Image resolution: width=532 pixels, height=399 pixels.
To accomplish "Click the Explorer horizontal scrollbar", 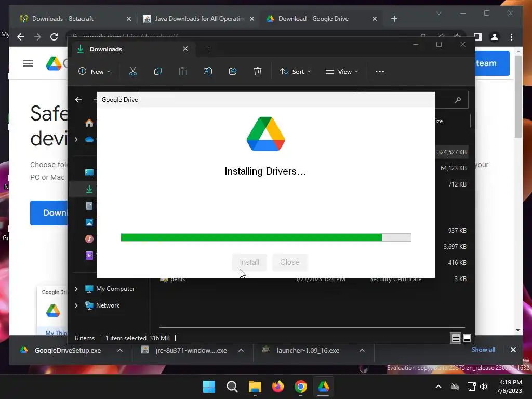I will click(x=312, y=328).
